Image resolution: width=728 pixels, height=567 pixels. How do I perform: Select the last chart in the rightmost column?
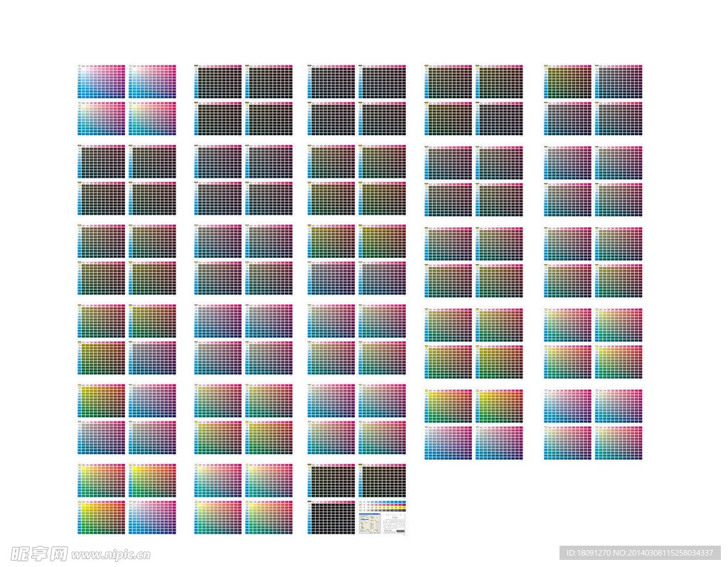(619, 443)
